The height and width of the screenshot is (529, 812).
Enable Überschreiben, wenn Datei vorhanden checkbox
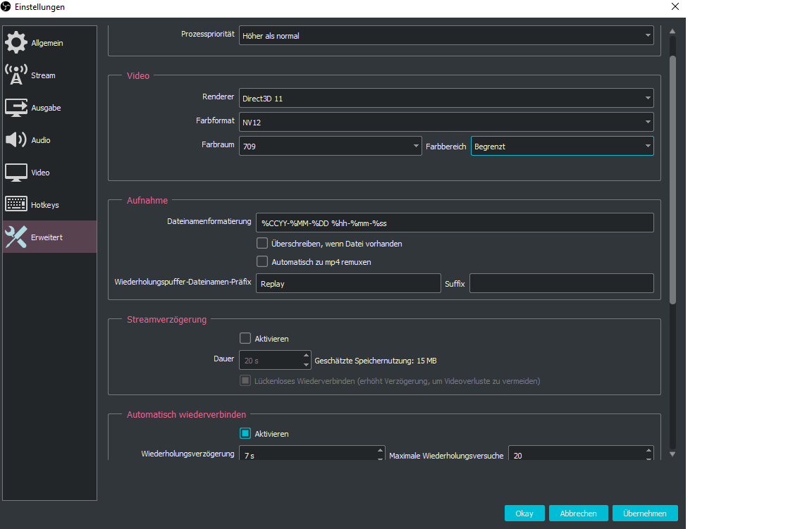coord(262,243)
